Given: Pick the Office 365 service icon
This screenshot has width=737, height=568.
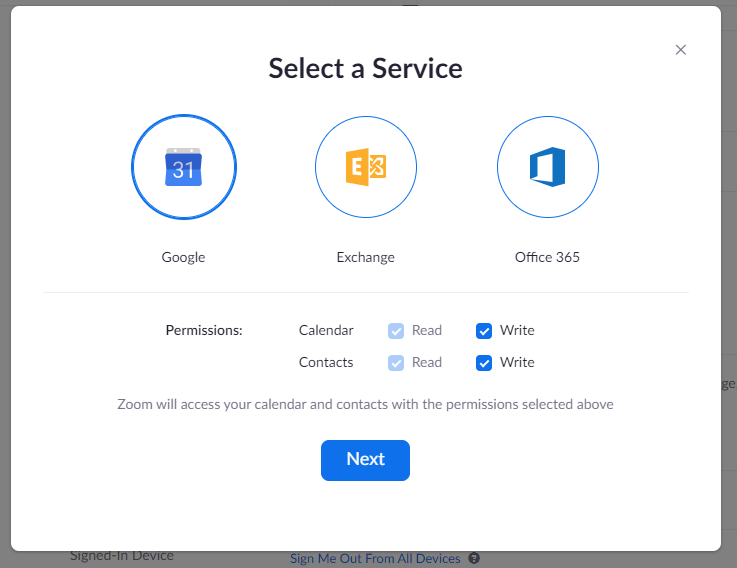Looking at the screenshot, I should 548,167.
